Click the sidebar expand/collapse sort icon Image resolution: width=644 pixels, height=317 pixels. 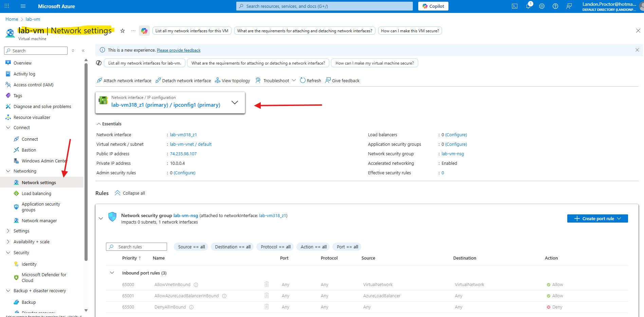point(73,51)
